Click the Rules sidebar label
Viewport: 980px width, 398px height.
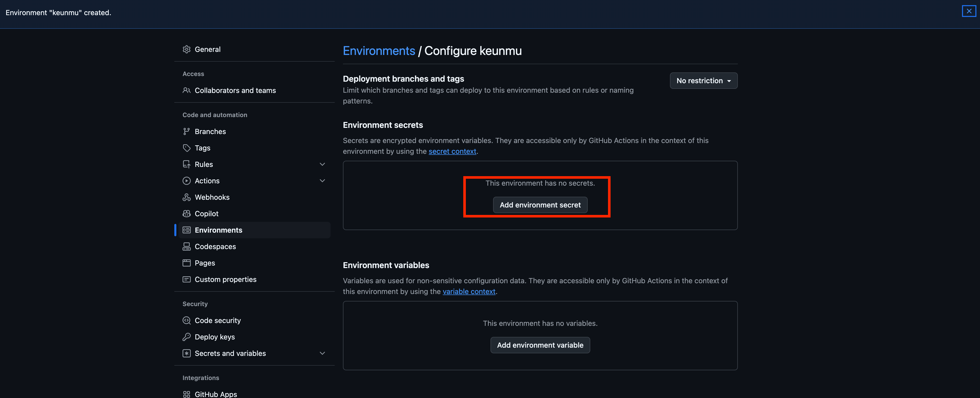204,164
